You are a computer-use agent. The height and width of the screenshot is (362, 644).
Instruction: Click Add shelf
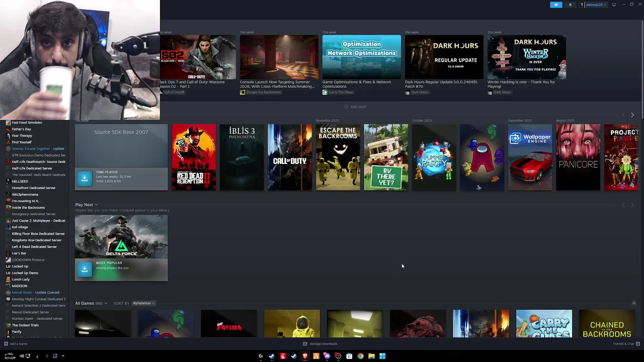tap(355, 107)
